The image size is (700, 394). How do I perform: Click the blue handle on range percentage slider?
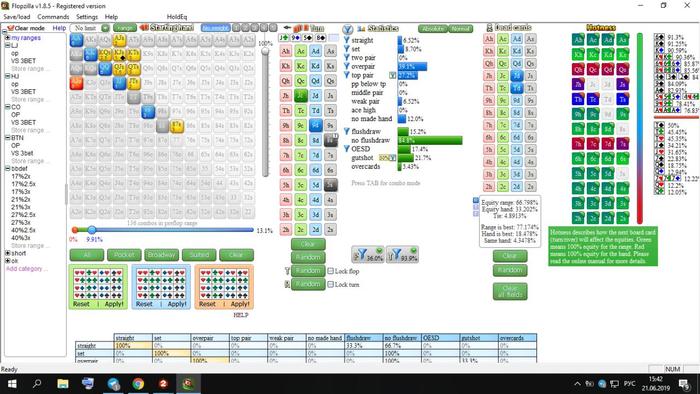(x=92, y=230)
